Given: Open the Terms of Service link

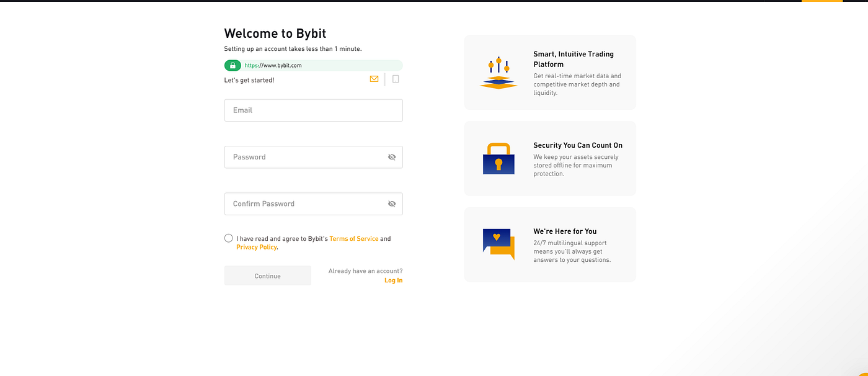Looking at the screenshot, I should [x=353, y=238].
